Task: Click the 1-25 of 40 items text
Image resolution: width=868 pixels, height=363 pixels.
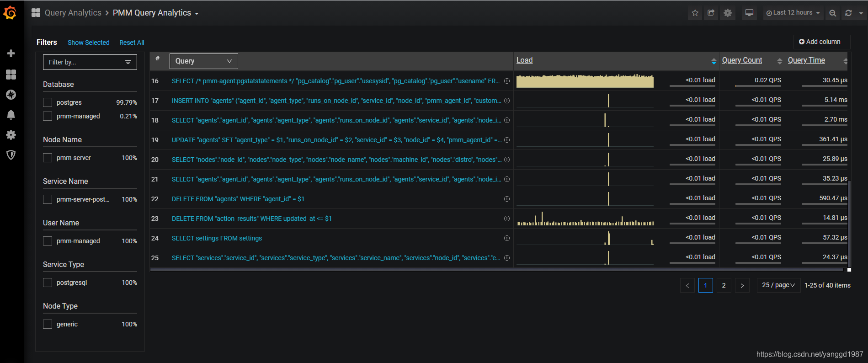Action: coord(827,285)
